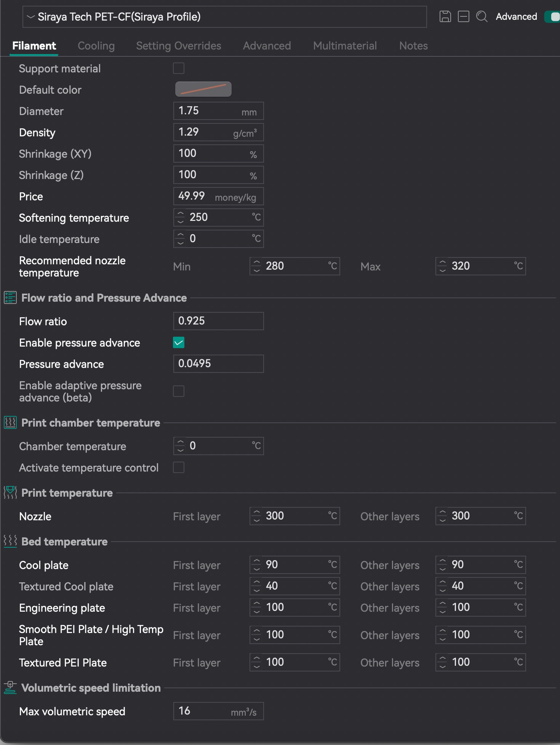
Task: Click the Chamber temperature label
Action: click(72, 446)
